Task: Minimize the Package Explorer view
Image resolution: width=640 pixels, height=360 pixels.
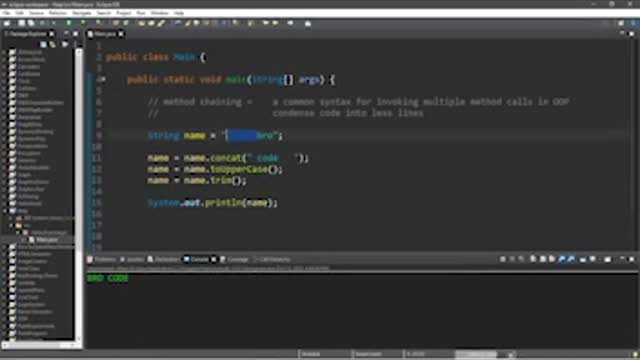Action: point(66,34)
